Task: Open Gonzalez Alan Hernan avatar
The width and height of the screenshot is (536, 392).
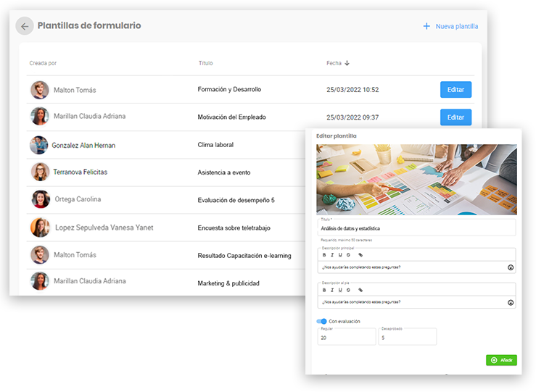Action: click(x=38, y=145)
